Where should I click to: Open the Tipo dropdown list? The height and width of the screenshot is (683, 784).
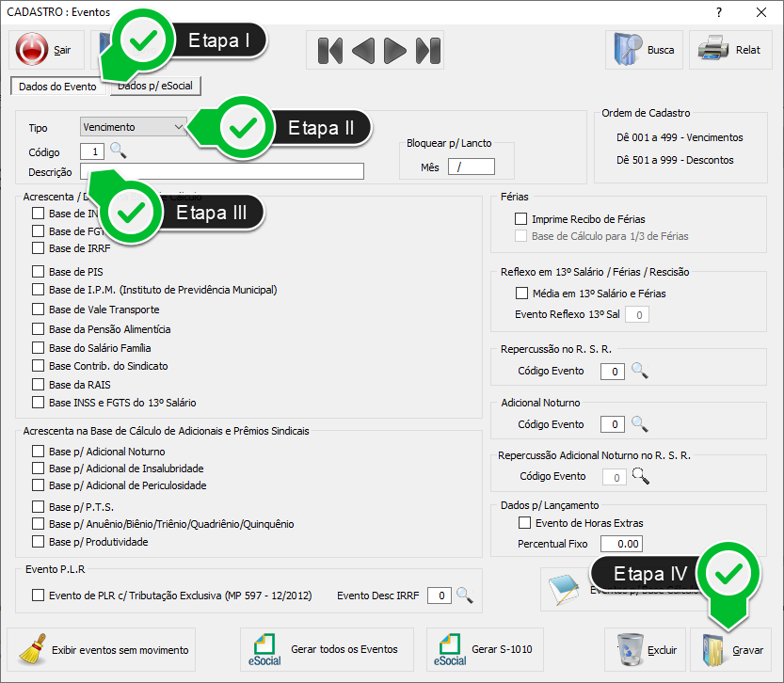[x=179, y=127]
